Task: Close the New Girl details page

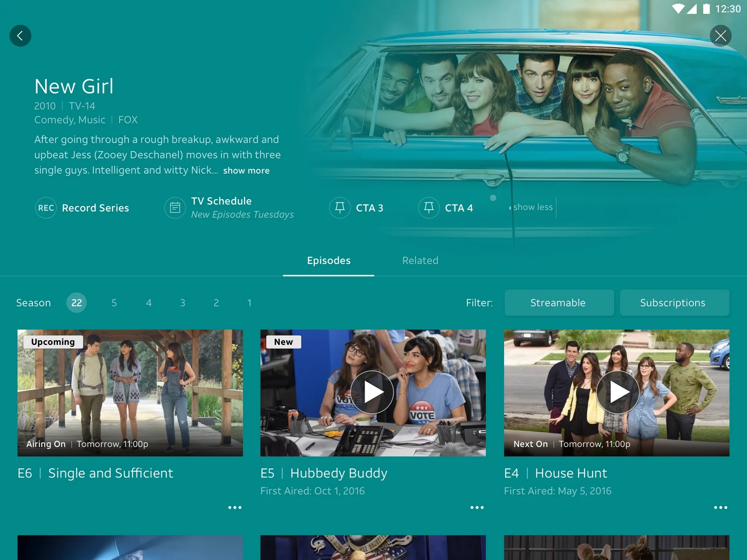Action: [x=720, y=36]
